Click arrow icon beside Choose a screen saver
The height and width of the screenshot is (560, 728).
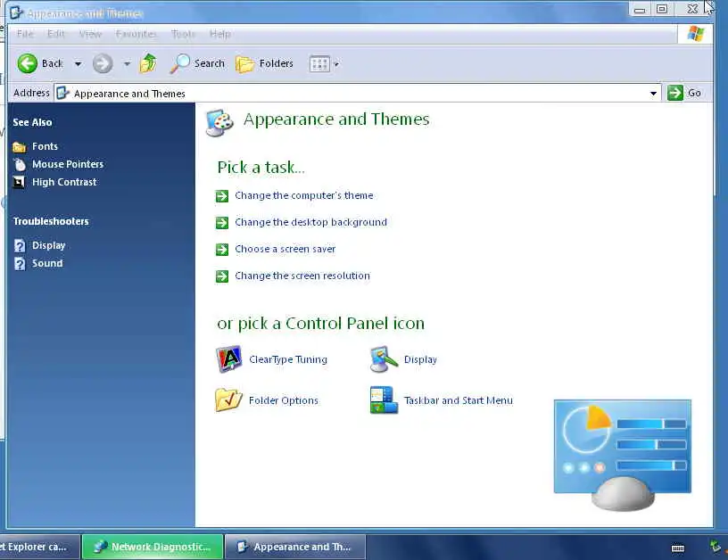coord(222,250)
